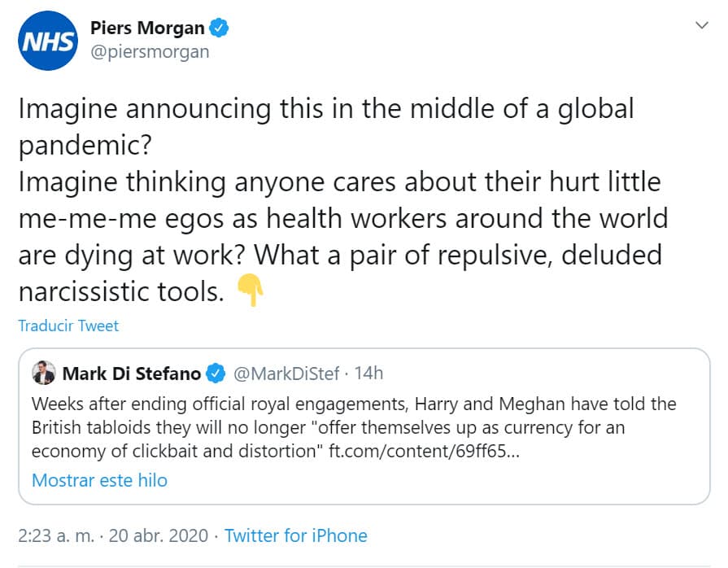Click the verified checkmark next to Mark Di Stefano
728x568 pixels.
click(x=214, y=373)
